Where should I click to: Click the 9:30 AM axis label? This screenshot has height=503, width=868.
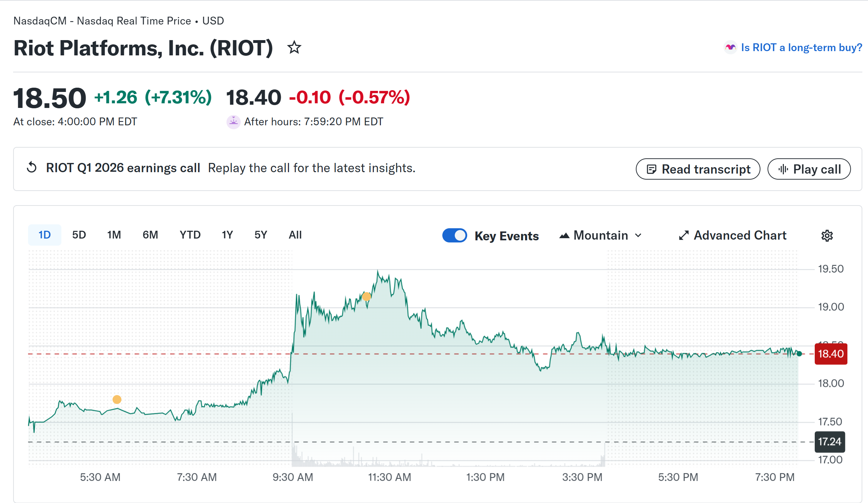point(293,477)
